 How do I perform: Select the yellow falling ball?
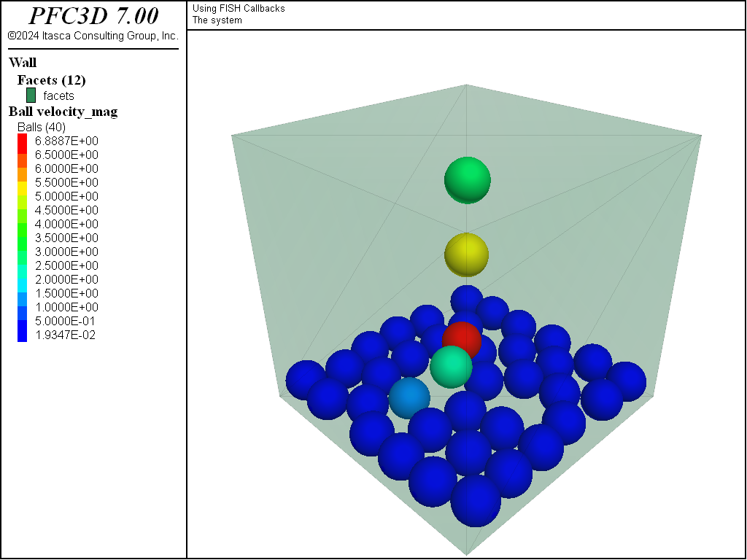click(466, 254)
